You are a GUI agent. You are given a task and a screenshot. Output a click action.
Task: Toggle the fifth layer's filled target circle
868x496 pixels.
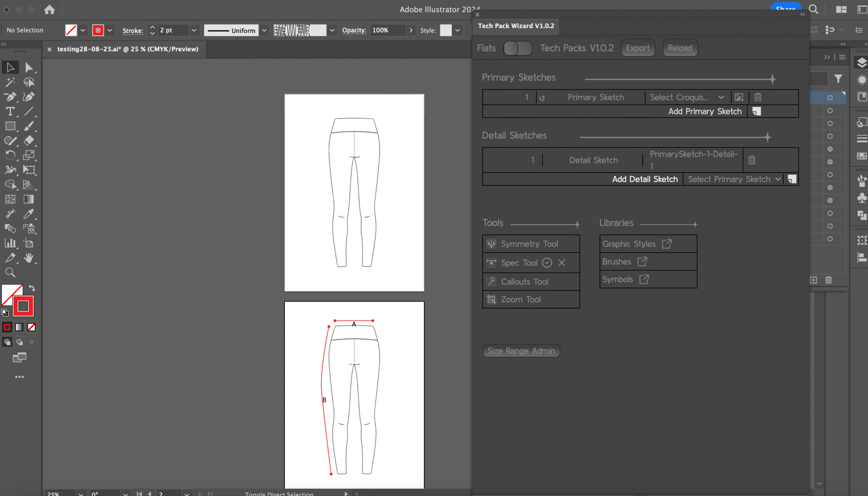point(830,149)
